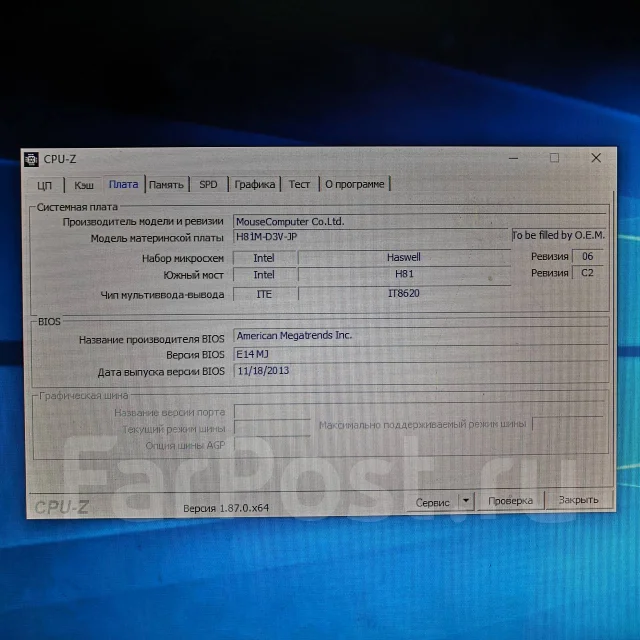
Task: Switch to the ЦП tab
Action: 44,185
